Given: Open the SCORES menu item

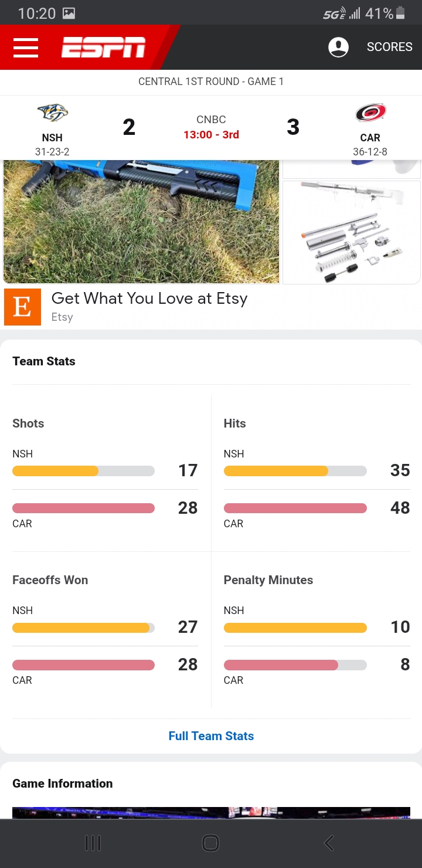Looking at the screenshot, I should pos(390,47).
